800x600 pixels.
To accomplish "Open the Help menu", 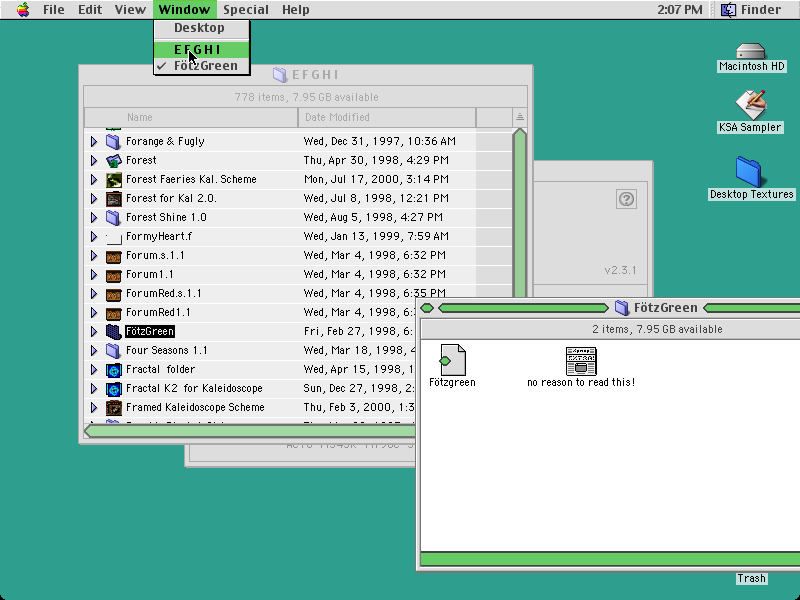I will point(295,10).
